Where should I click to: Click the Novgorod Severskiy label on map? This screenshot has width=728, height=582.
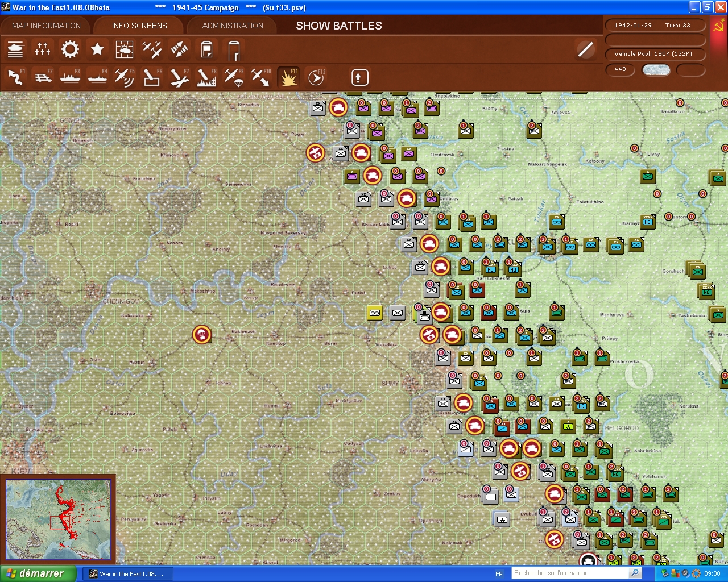click(x=283, y=233)
